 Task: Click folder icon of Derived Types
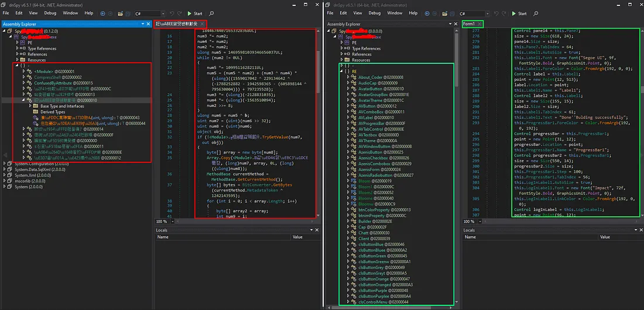36,112
